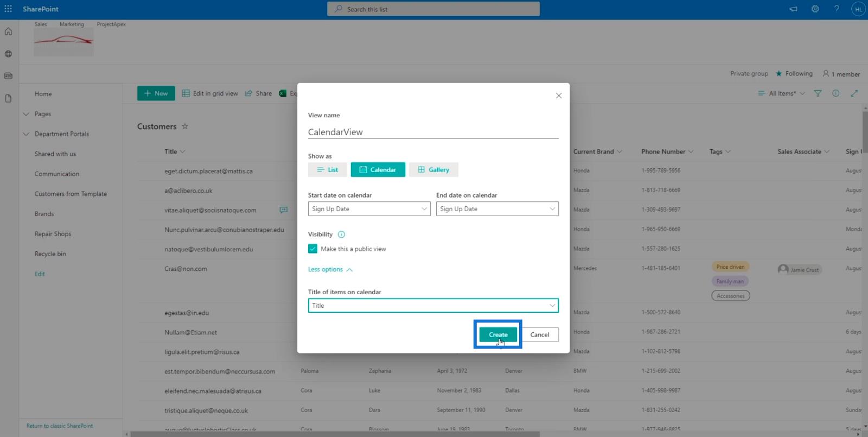Open the information details pane icon
The height and width of the screenshot is (437, 868).
click(x=835, y=93)
